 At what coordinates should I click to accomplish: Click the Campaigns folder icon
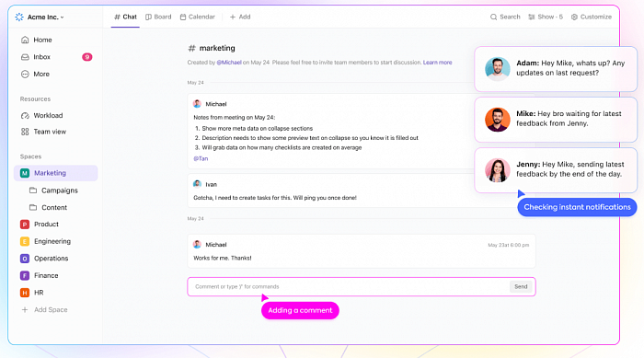tap(33, 191)
